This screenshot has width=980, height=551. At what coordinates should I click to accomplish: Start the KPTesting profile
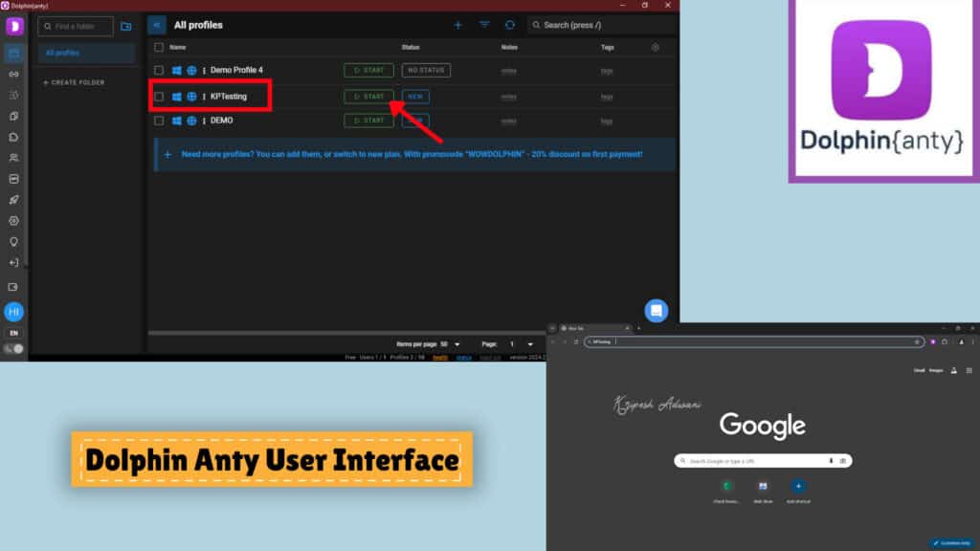pyautogui.click(x=368, y=96)
